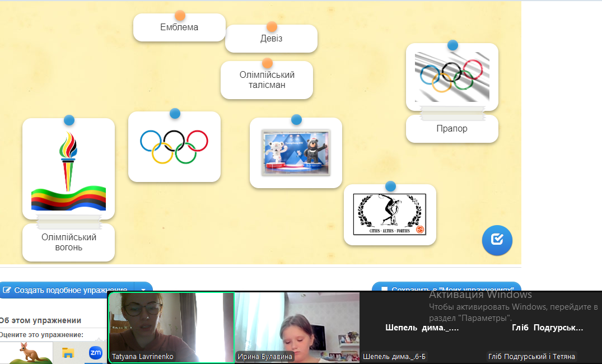
Task: Select the Гліб Подгурський Zoom participant tile
Action: coord(543,327)
